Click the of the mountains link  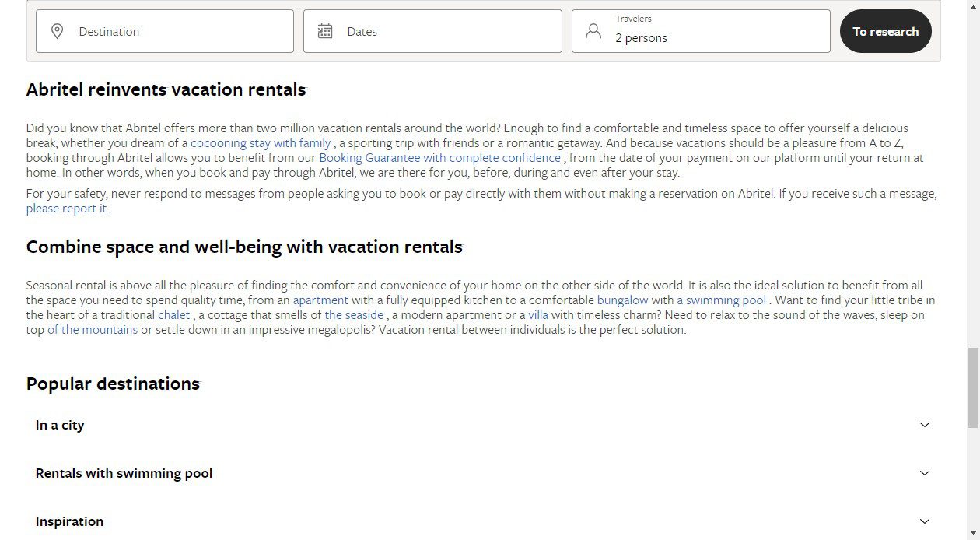(x=93, y=330)
